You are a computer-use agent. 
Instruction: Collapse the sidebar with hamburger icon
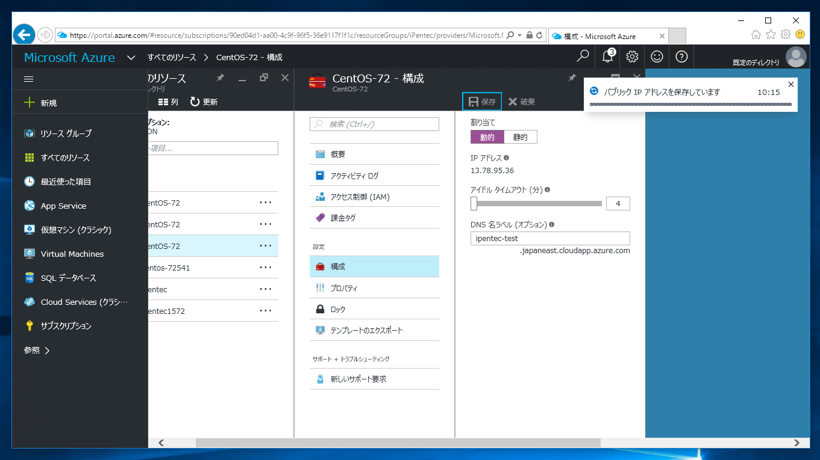click(x=29, y=79)
